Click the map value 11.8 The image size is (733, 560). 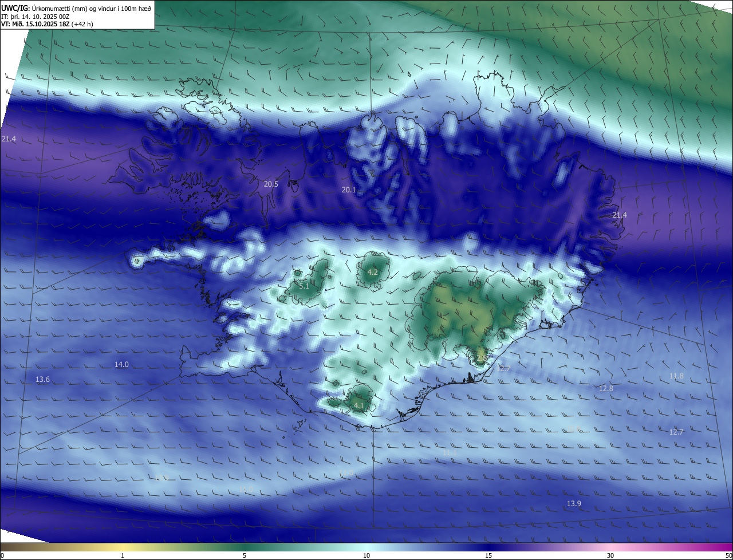676,376
